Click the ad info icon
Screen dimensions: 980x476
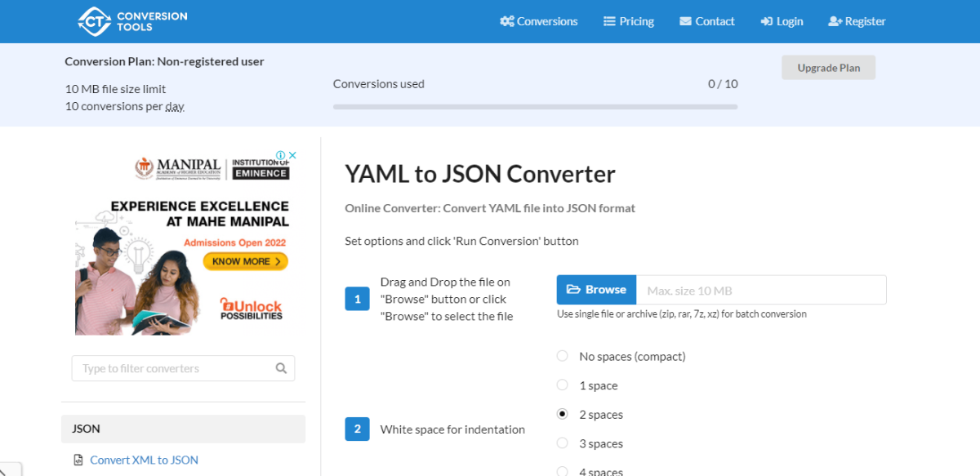280,155
